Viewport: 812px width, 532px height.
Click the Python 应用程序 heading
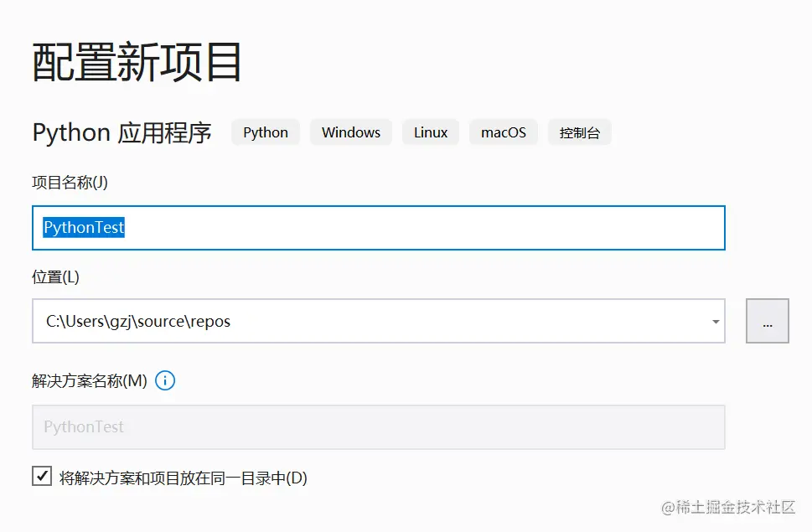coord(122,132)
